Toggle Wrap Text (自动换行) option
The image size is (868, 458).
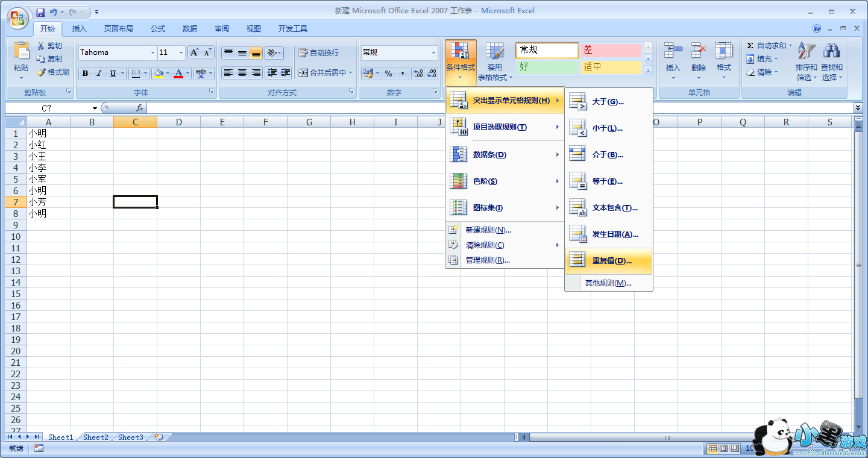pos(319,53)
